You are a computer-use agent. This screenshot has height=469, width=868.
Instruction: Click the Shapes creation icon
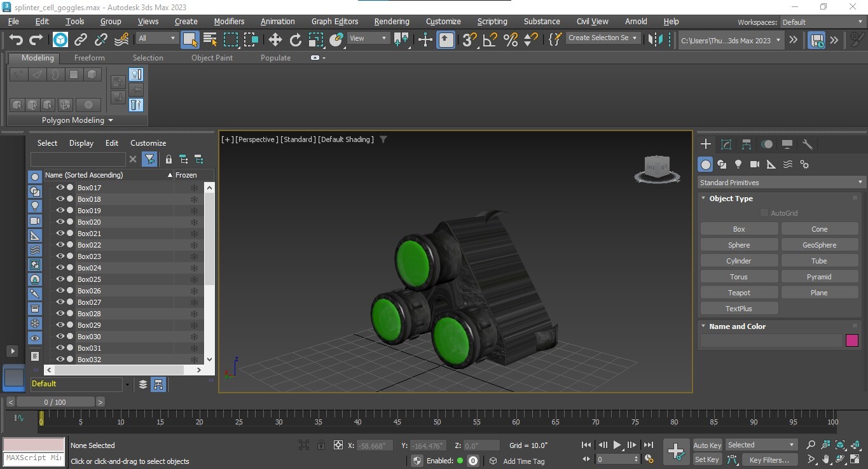[x=722, y=164]
